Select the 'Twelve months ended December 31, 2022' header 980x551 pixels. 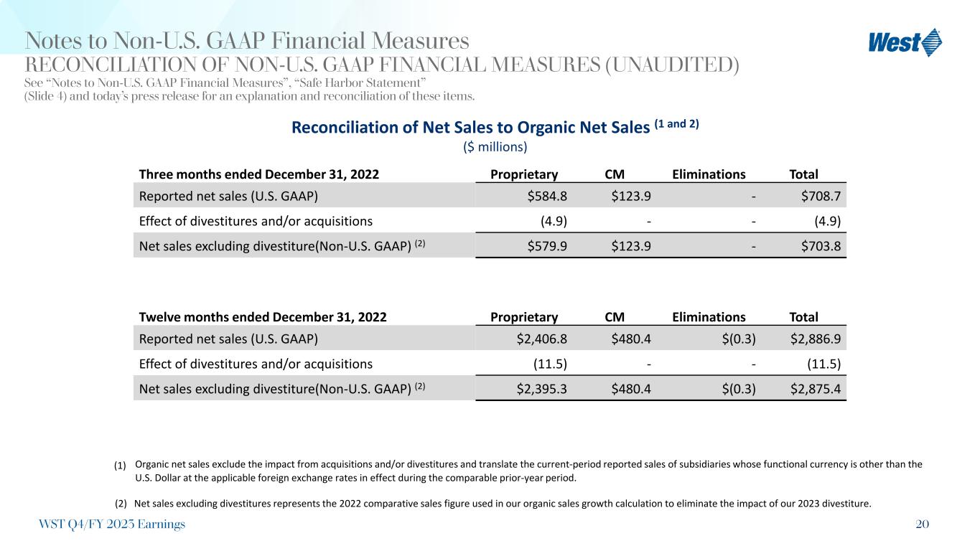coord(262,317)
